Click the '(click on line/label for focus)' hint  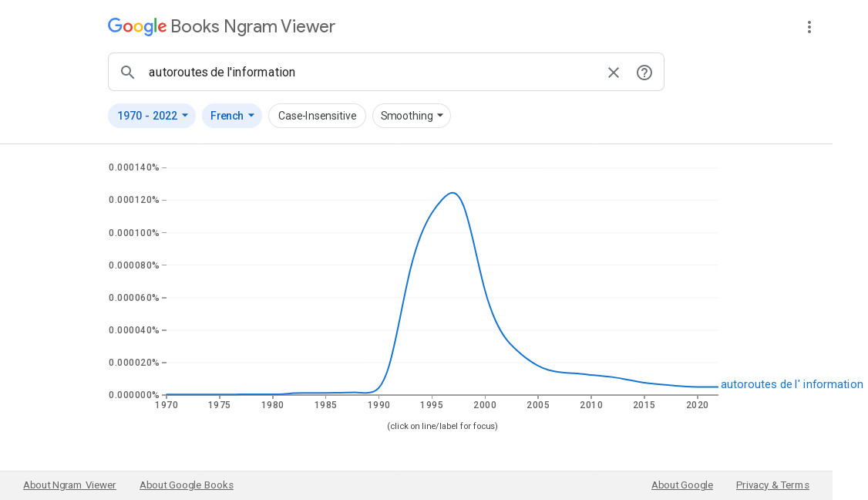442,426
